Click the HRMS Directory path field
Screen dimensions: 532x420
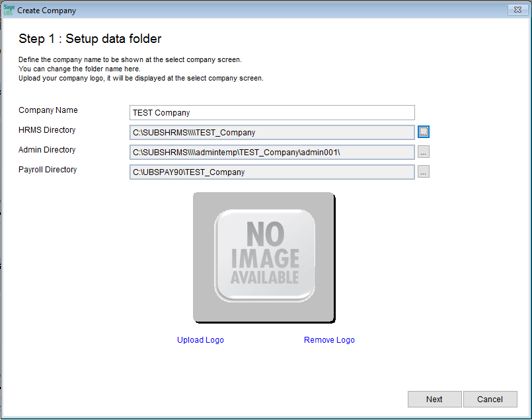[272, 132]
